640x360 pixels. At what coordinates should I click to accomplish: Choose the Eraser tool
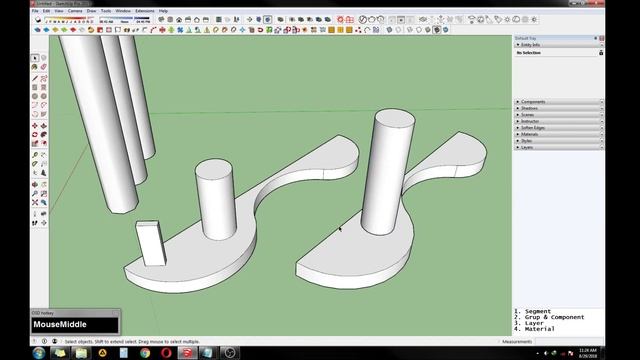point(44,67)
